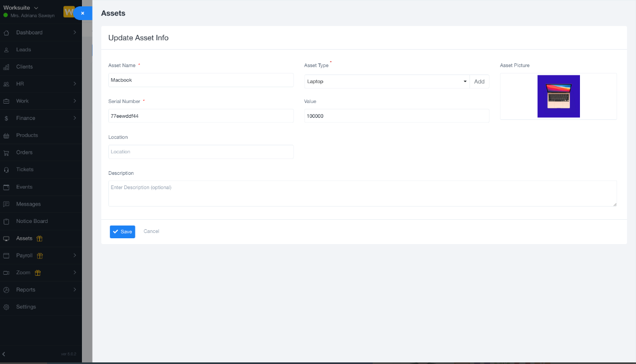
Task: Open the Notice Board clipboard icon
Action: click(x=5, y=221)
